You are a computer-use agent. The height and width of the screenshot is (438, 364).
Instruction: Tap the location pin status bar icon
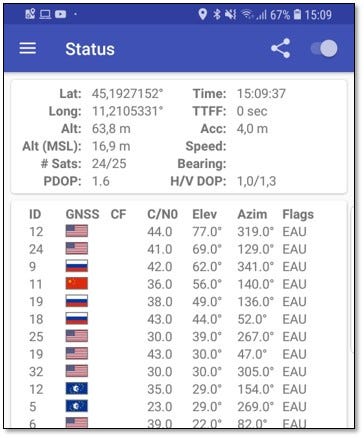pyautogui.click(x=203, y=14)
